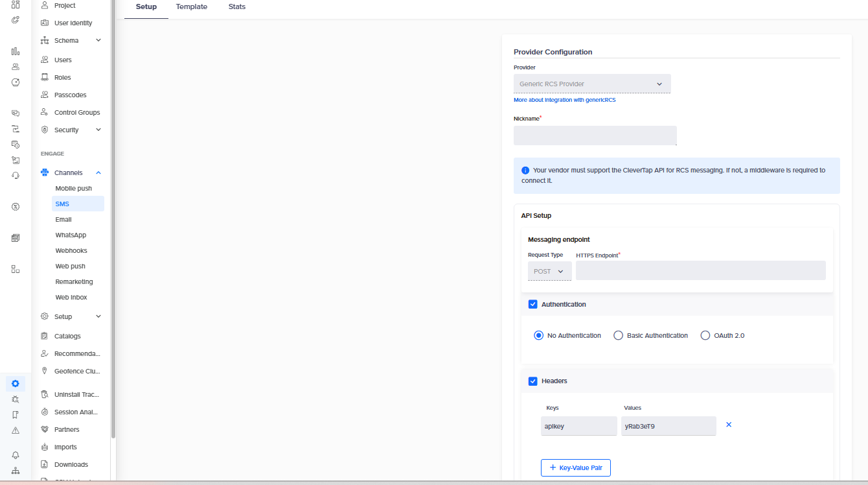Select the Setup tab
This screenshot has width=868, height=485.
pos(146,6)
